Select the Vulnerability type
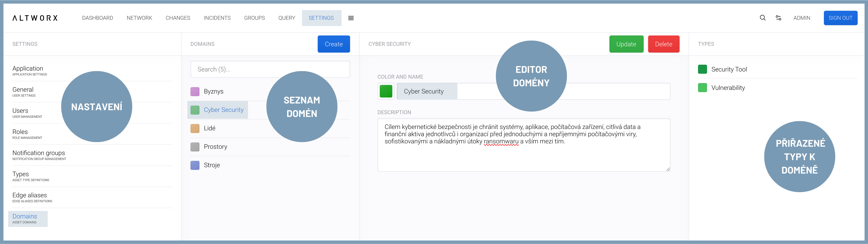868x244 pixels. [x=728, y=88]
